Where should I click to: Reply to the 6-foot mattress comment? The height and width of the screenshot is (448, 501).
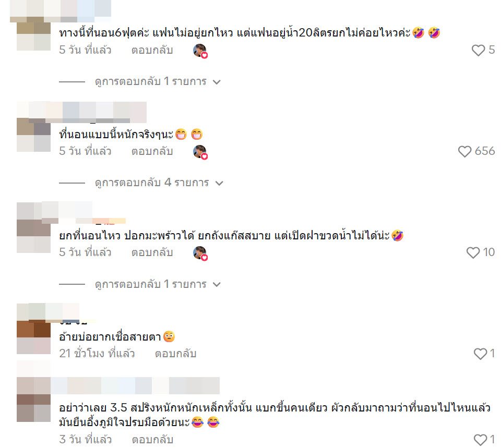pos(152,50)
